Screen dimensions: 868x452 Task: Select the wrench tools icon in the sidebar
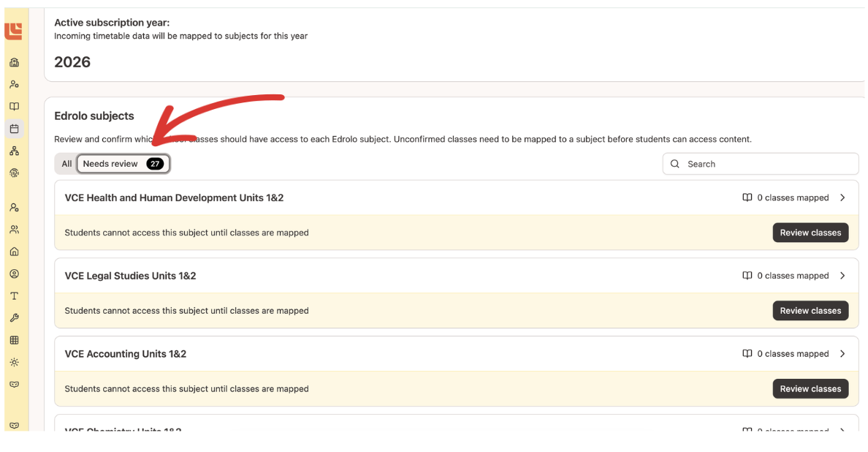(x=13, y=317)
